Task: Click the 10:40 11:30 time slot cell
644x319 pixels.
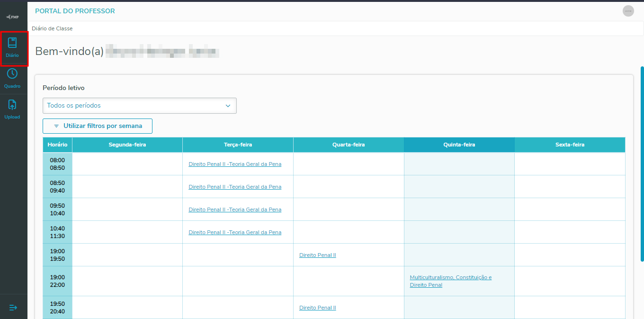Action: [58, 232]
